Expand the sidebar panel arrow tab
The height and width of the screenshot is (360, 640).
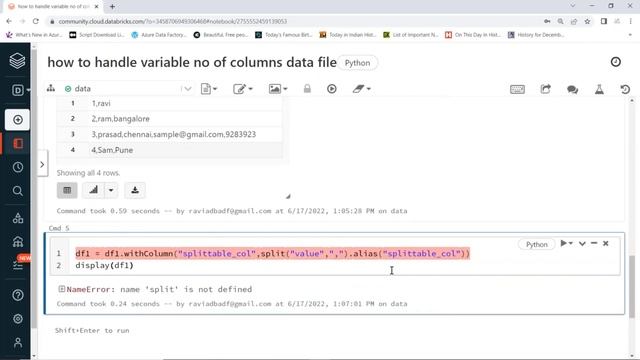pyautogui.click(x=42, y=164)
